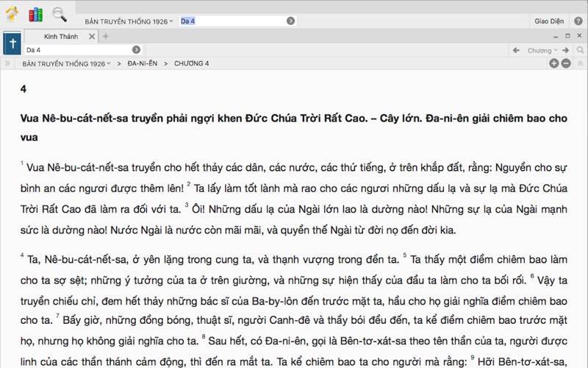The height and width of the screenshot is (368, 588).
Task: Click verse 8 superscript number
Action: tap(204, 336)
